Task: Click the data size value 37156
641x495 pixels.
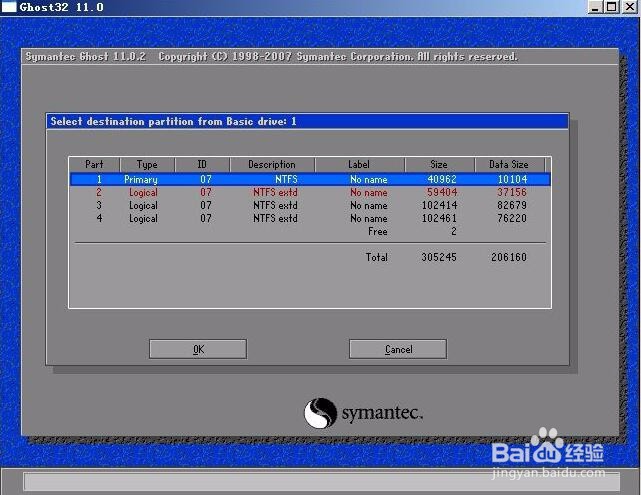Action: pos(512,192)
